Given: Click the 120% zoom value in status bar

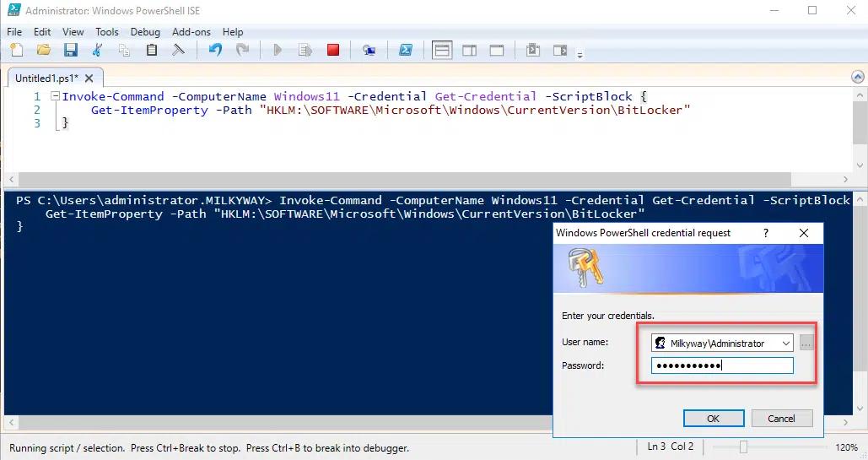Looking at the screenshot, I should tap(846, 446).
